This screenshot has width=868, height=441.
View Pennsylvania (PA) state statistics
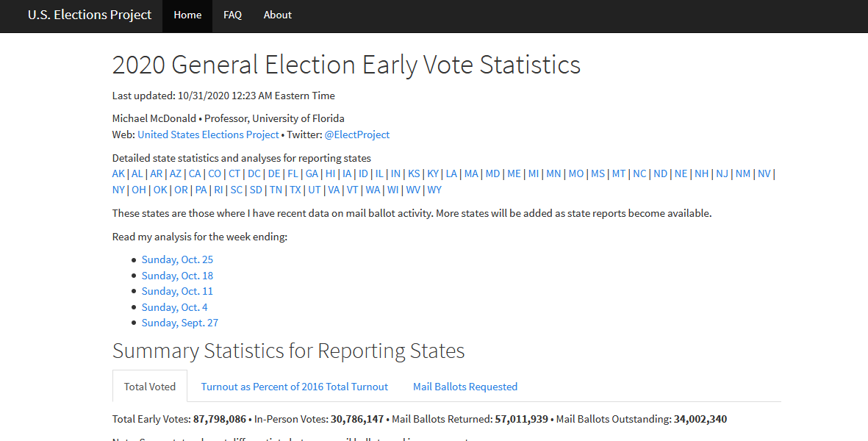(201, 190)
